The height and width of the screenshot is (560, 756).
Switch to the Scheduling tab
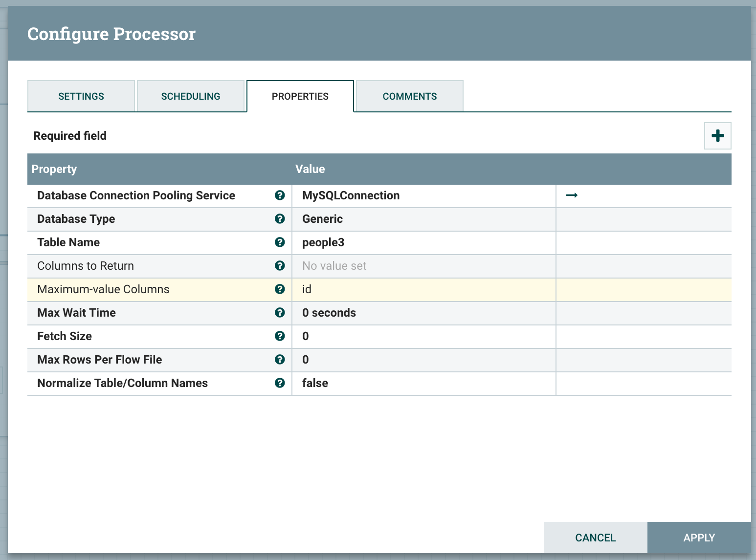[x=190, y=96]
